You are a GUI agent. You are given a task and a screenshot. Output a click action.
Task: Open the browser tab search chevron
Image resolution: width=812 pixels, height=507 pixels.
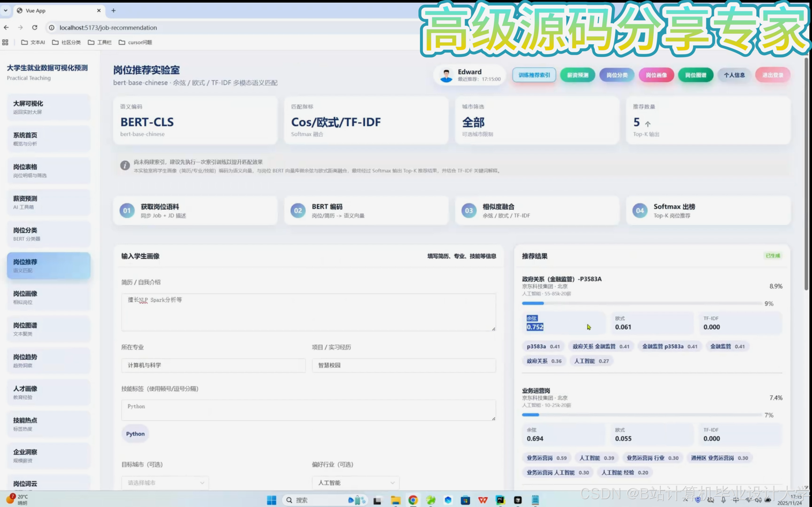coord(6,10)
